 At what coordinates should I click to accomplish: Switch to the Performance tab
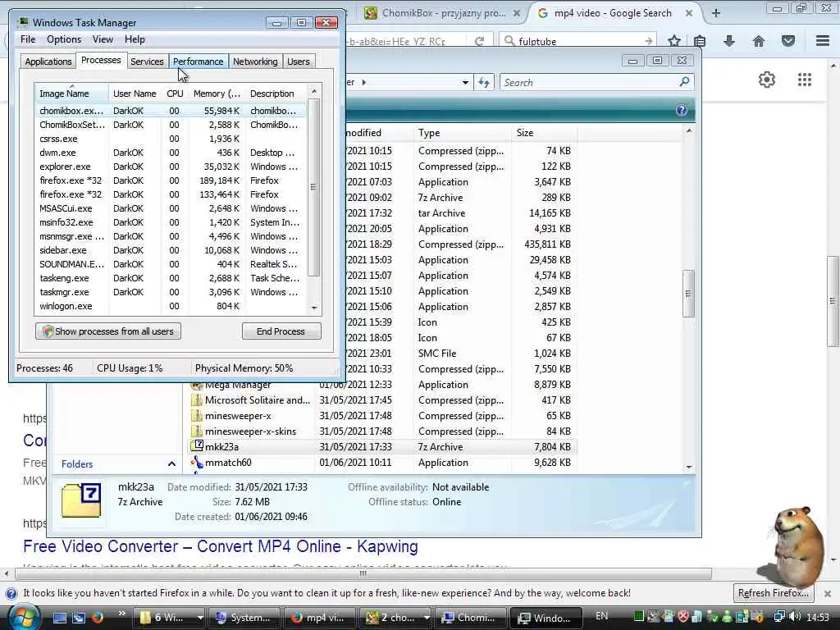coord(199,62)
